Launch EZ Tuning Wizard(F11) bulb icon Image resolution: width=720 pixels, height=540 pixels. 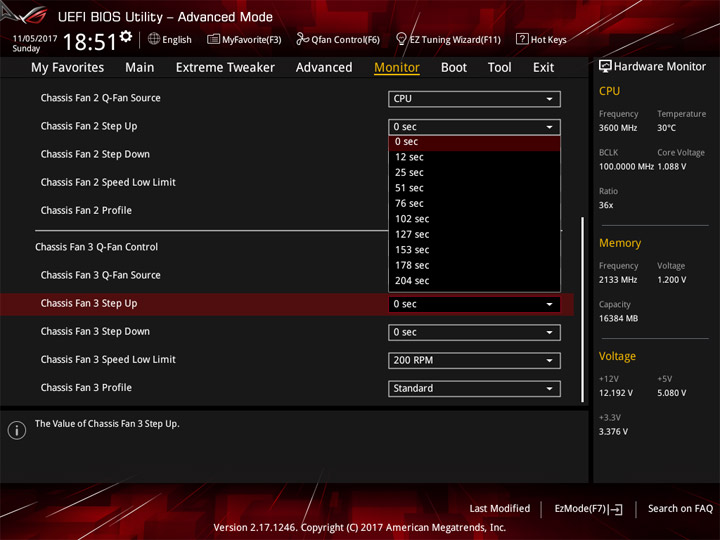401,39
